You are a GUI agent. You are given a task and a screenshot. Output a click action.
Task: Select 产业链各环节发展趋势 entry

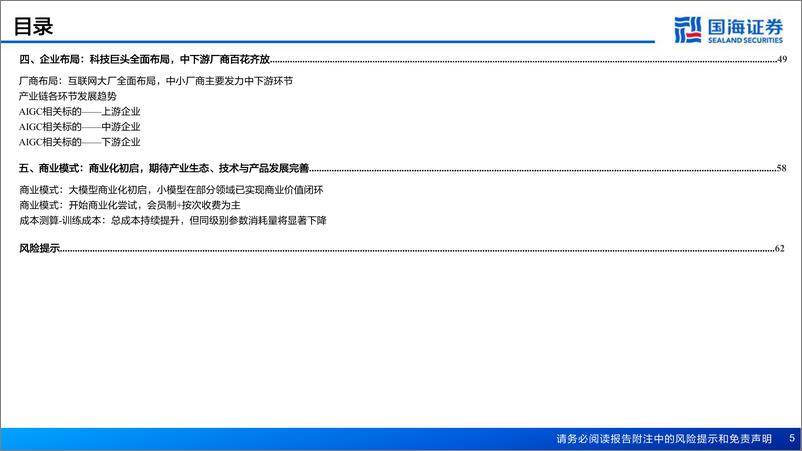tap(68, 96)
